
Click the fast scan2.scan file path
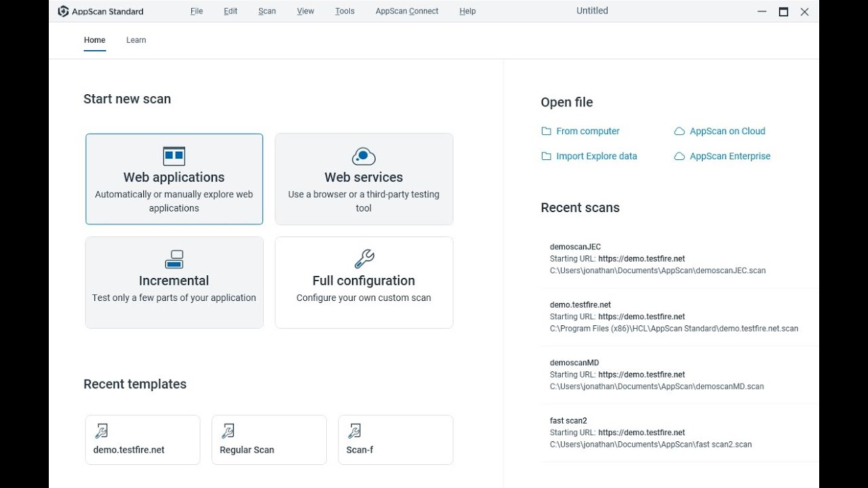(651, 445)
